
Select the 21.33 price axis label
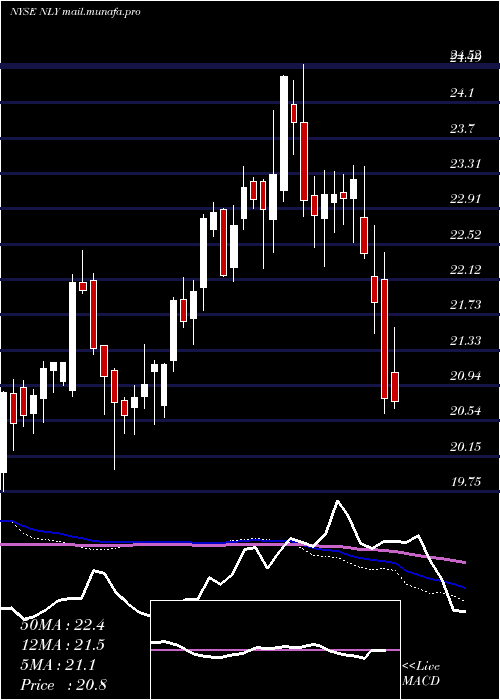[465, 341]
